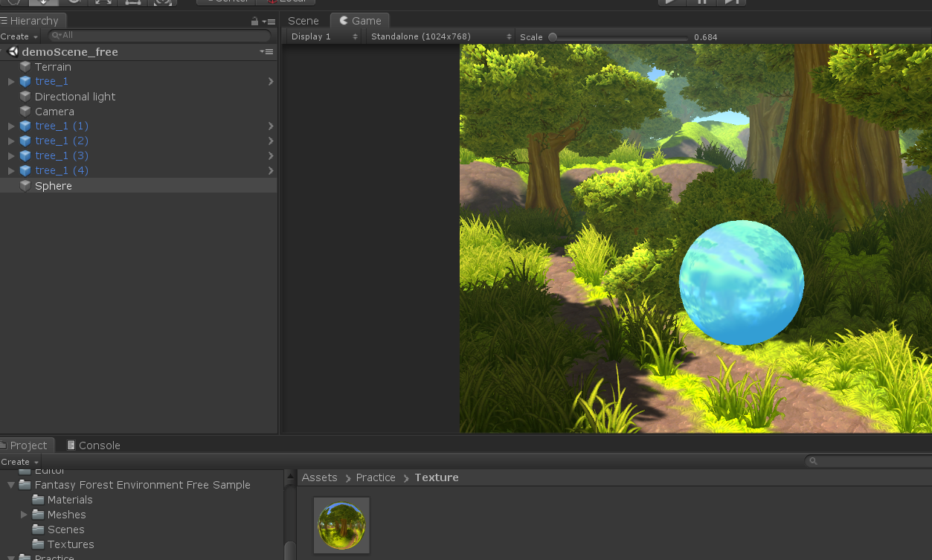Click the Terrain object cube icon
932x560 pixels.
point(25,67)
